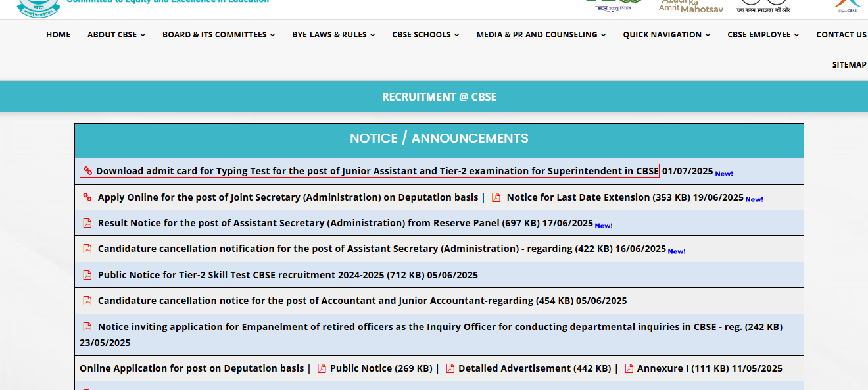
Task: Expand the ABOUT CBSE dropdown menu
Action: click(116, 35)
